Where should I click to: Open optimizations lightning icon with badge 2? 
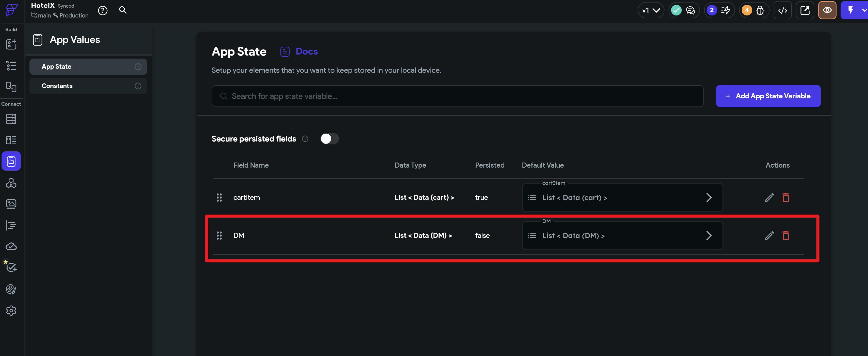tap(720, 10)
